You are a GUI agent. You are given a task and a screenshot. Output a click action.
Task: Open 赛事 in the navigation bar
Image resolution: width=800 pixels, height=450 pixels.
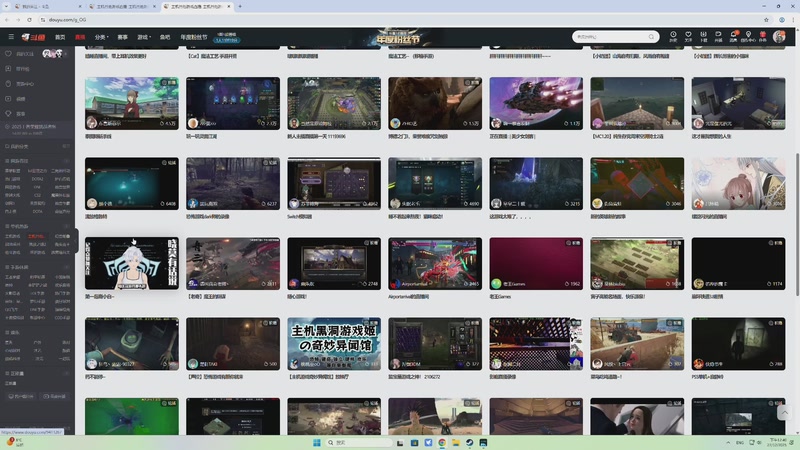[x=122, y=37]
